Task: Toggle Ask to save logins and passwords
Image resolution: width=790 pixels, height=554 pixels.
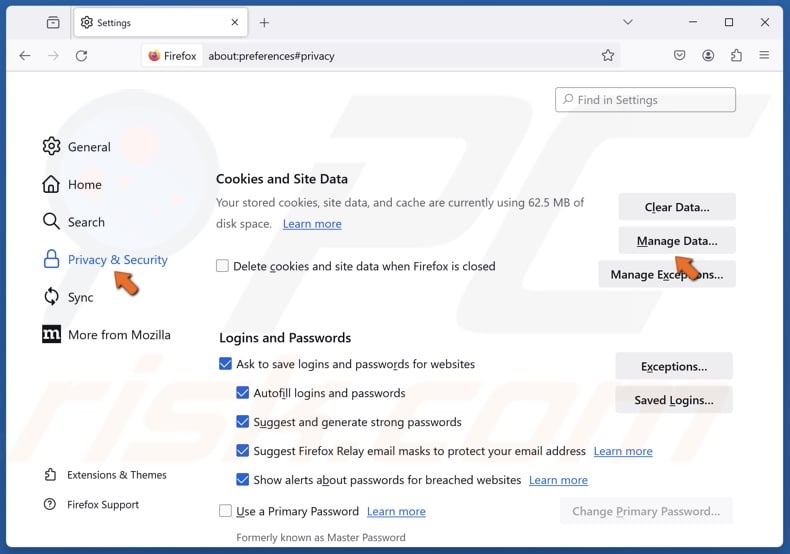Action: [x=225, y=364]
